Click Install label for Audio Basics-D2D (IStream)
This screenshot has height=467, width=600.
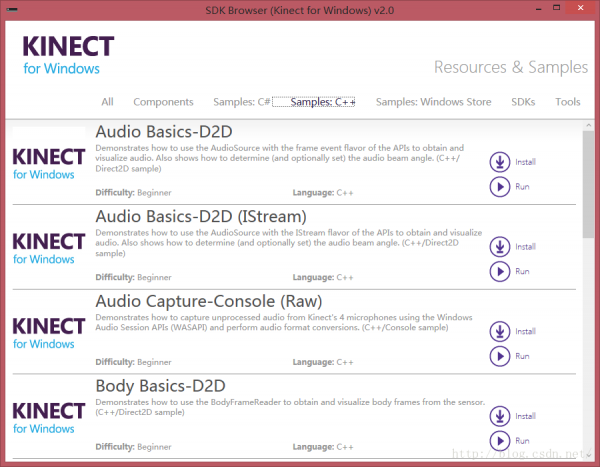tap(525, 247)
